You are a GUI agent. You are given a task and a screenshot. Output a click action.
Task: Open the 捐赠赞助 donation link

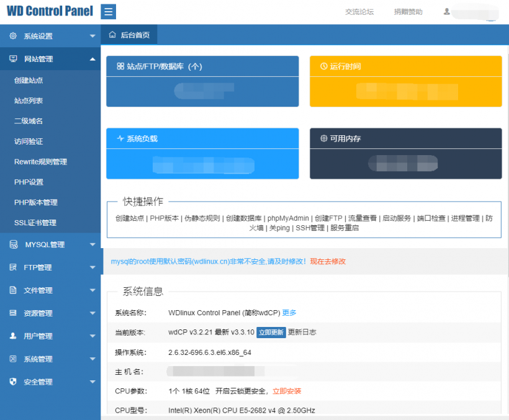coord(408,12)
